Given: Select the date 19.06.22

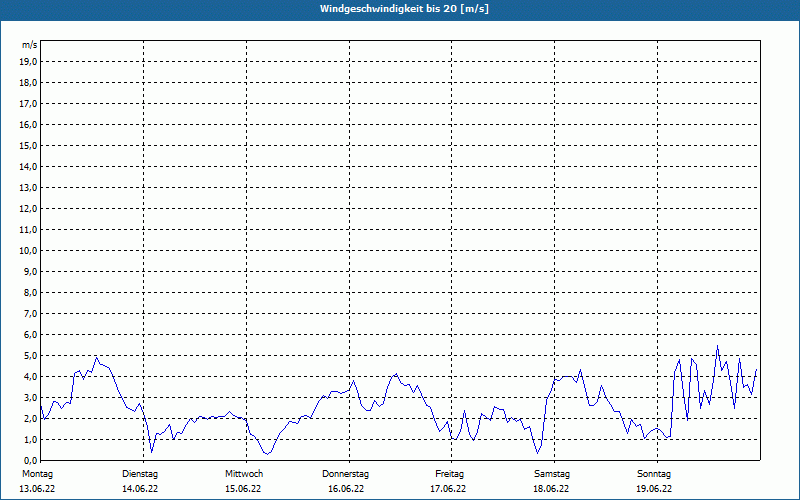Looking at the screenshot, I should tap(654, 489).
